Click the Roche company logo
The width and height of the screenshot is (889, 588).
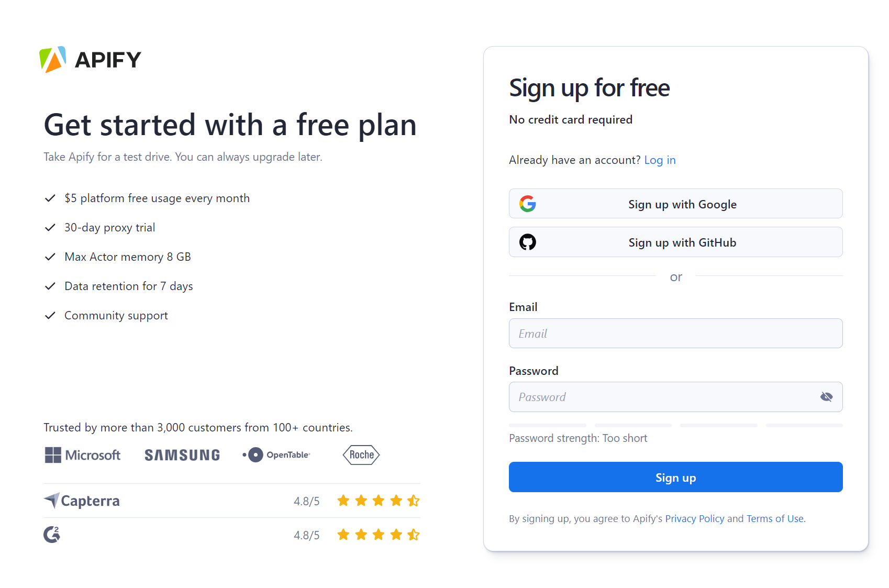360,454
